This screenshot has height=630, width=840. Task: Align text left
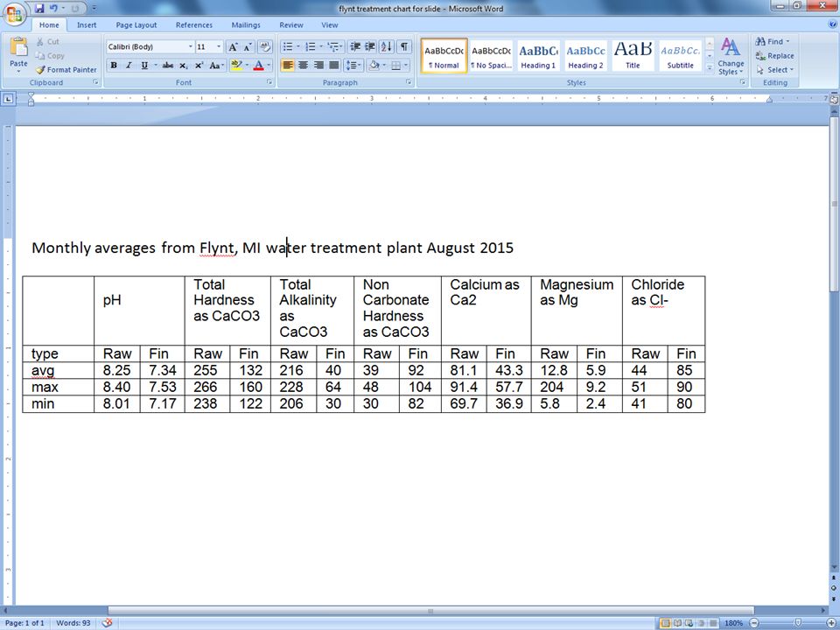[x=288, y=66]
